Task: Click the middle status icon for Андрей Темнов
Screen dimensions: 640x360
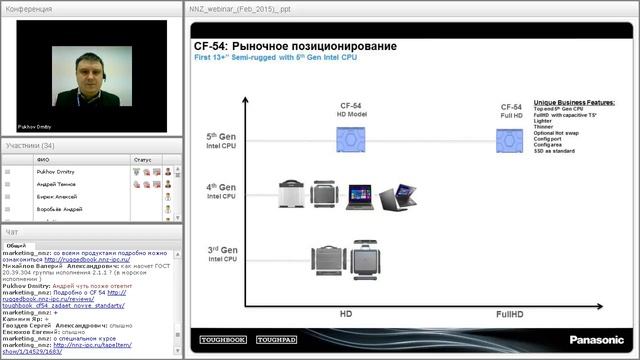Action: click(147, 184)
